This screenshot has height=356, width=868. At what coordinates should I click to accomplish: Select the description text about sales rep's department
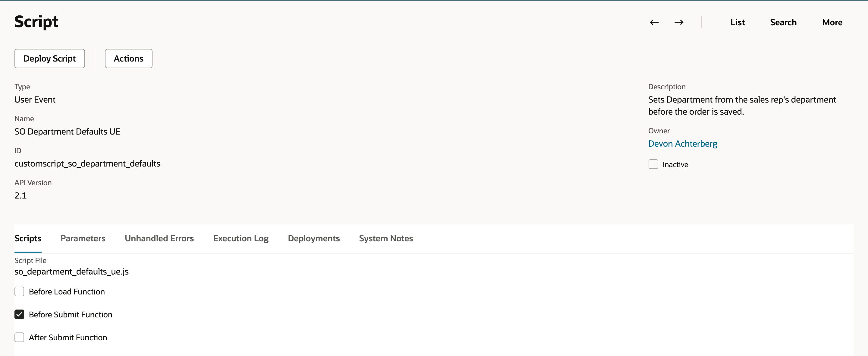click(742, 105)
